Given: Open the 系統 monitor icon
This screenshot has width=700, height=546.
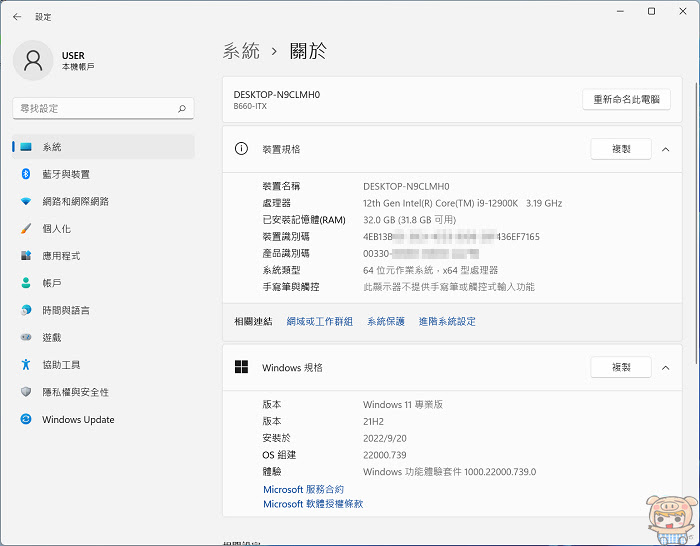Looking at the screenshot, I should point(26,146).
